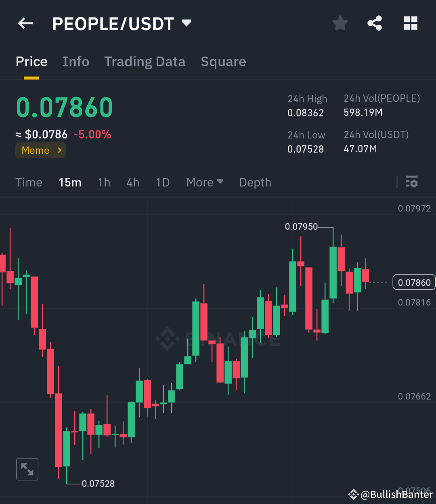Screen dimensions: 436x504
Task: Switch to the Info tab
Action: (x=76, y=61)
